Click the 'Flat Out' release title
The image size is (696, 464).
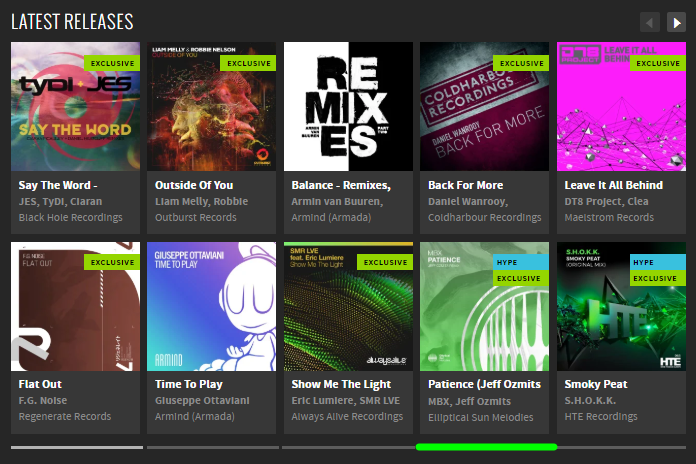(x=40, y=384)
